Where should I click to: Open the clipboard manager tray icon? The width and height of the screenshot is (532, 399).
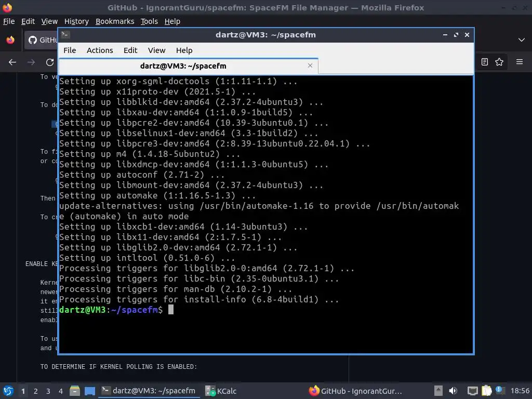(486, 391)
